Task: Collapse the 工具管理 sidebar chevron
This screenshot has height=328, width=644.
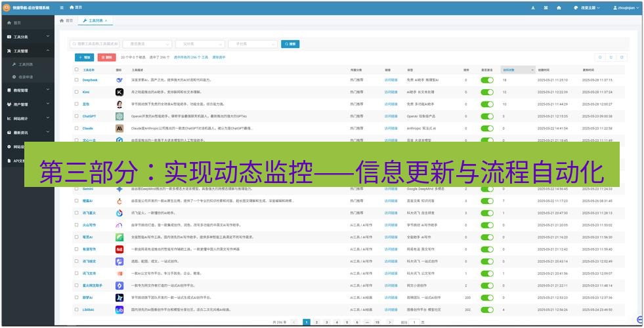Action: (48, 51)
